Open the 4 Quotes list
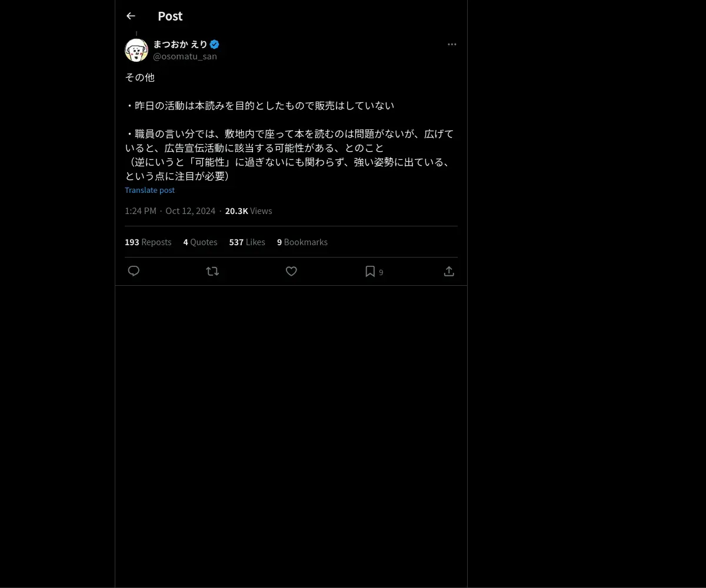Image resolution: width=706 pixels, height=588 pixels. point(200,242)
